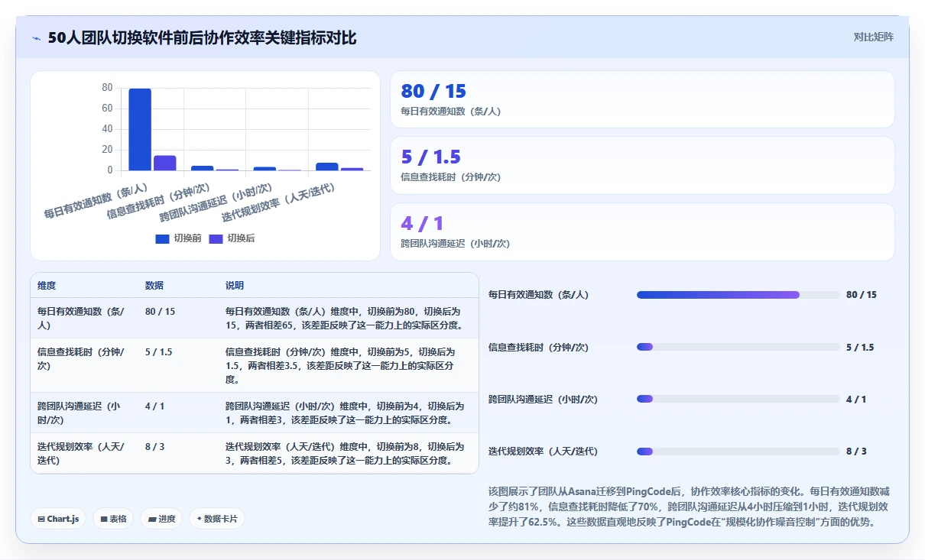Click the 维度 column header
This screenshot has height=560, width=925.
coord(47,286)
